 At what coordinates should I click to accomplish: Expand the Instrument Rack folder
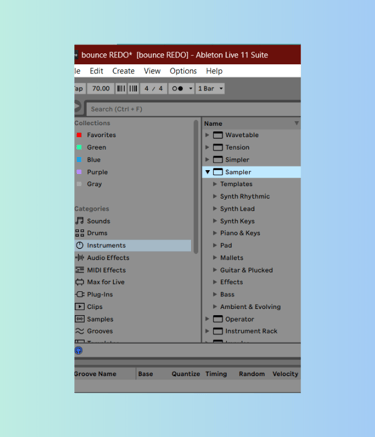pos(207,331)
